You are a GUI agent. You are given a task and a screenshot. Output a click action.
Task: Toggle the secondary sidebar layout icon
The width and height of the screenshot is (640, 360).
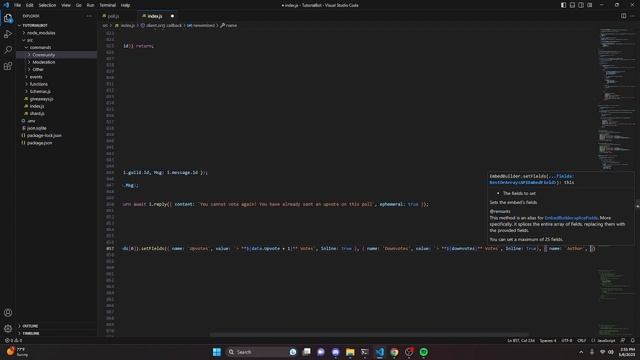(x=581, y=5)
